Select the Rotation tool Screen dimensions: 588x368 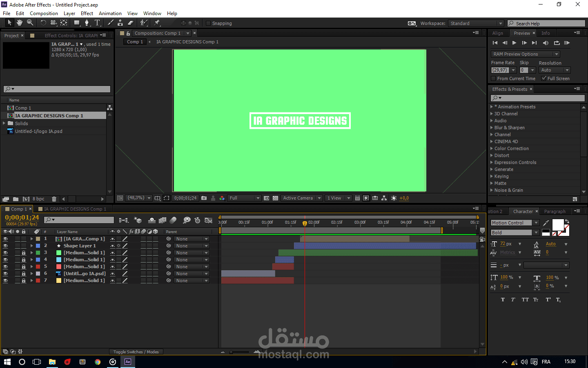coord(43,23)
